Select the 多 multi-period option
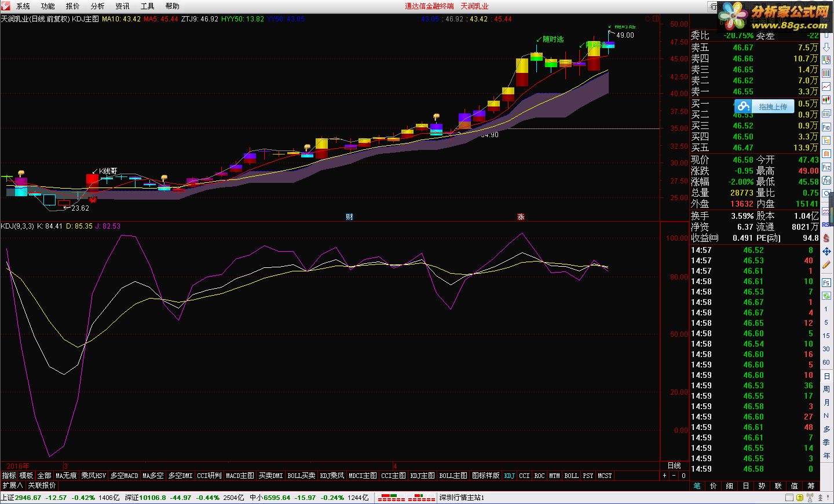Viewport: 834px width, 504px height. click(826, 429)
